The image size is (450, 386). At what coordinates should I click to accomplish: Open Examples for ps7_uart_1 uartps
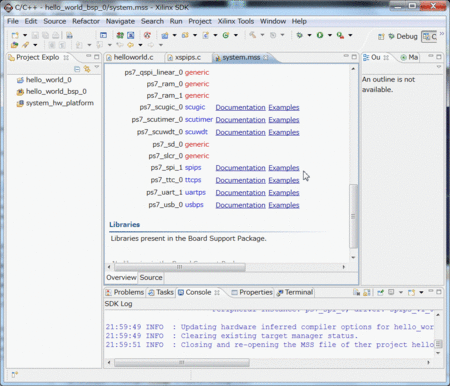[x=284, y=193]
